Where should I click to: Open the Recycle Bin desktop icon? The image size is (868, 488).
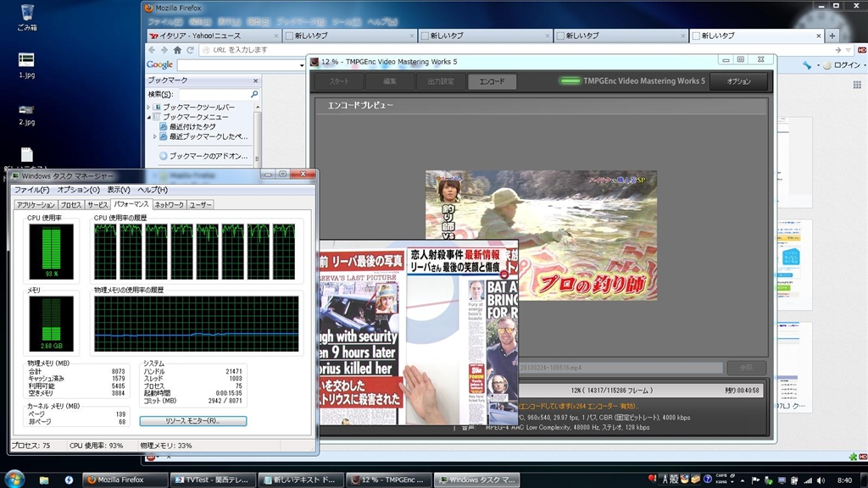coord(26,14)
